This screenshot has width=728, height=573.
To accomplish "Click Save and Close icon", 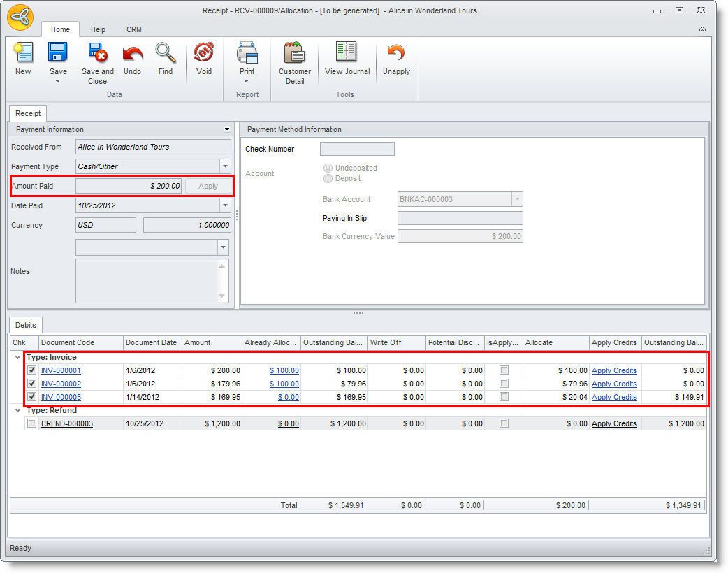I will 97,54.
